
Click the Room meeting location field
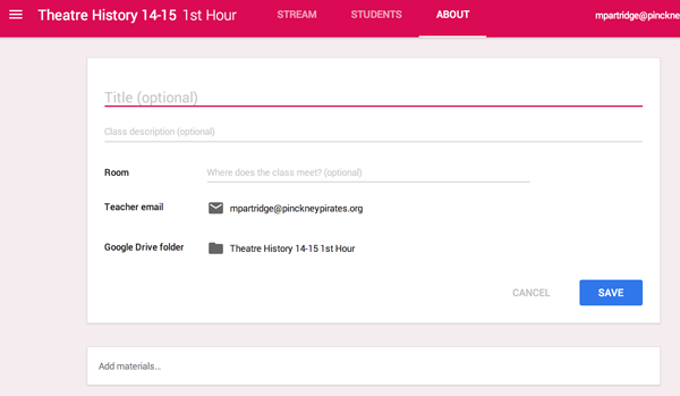[368, 173]
